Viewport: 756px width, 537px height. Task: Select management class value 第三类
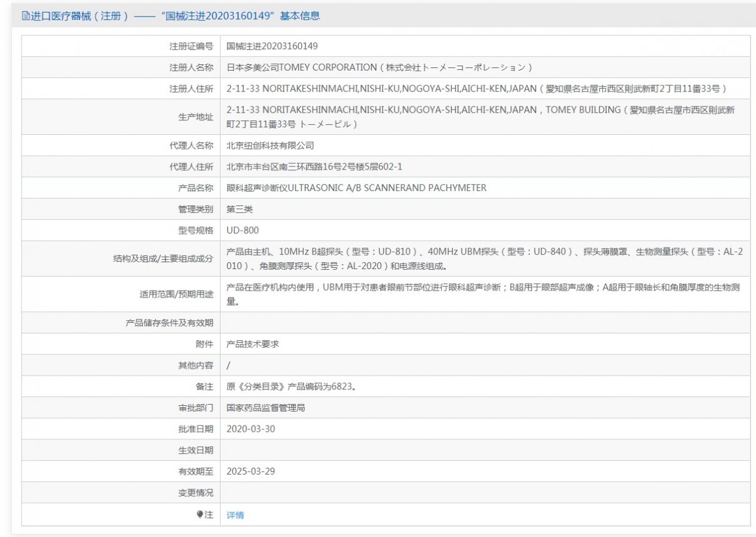(239, 209)
